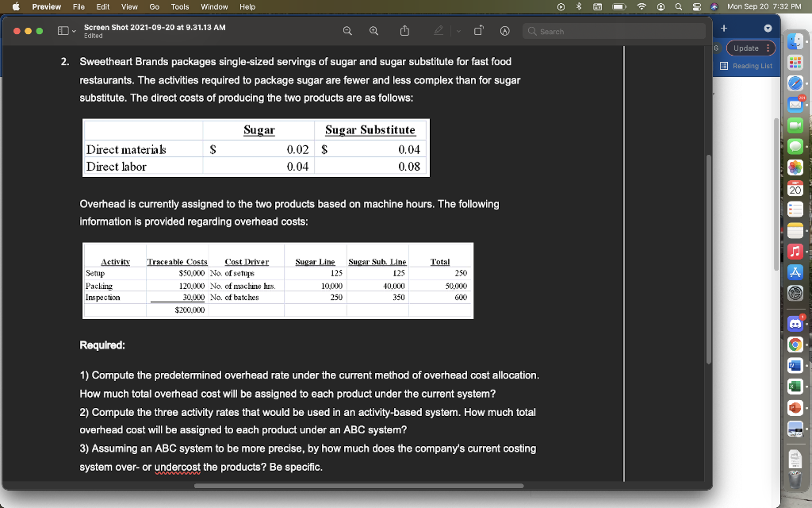Select the zoom out tool in Preview's toolbar
The width and height of the screenshot is (812, 508).
coord(347,30)
